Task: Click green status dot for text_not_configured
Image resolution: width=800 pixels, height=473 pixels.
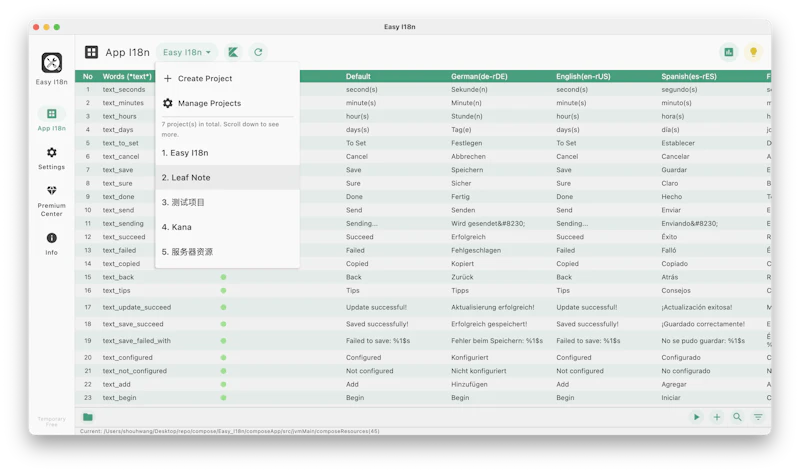Action: pyautogui.click(x=223, y=371)
